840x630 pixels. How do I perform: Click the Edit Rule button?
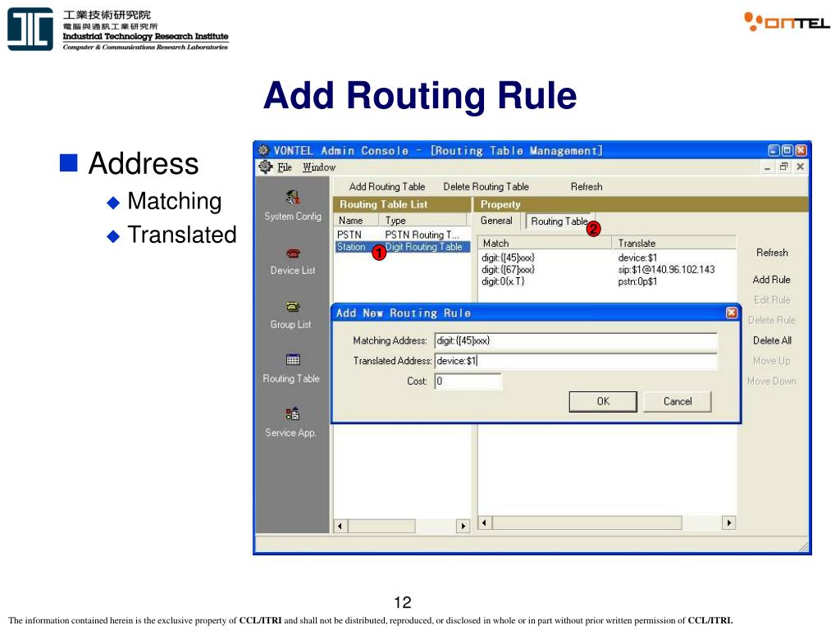772,299
